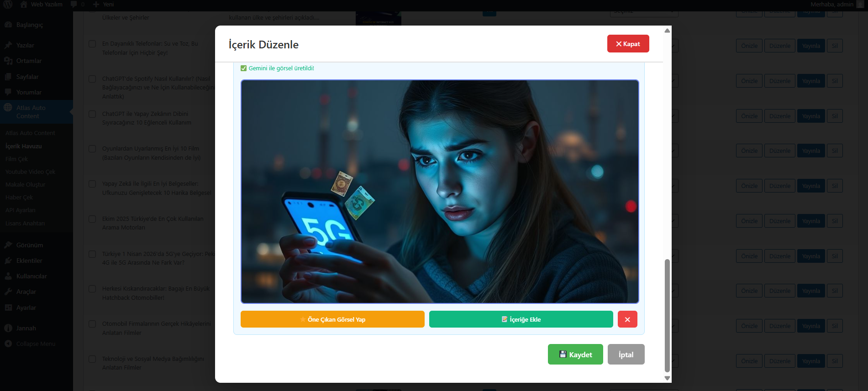
Task: Click the Görünüm brush icon
Action: pyautogui.click(x=8, y=245)
